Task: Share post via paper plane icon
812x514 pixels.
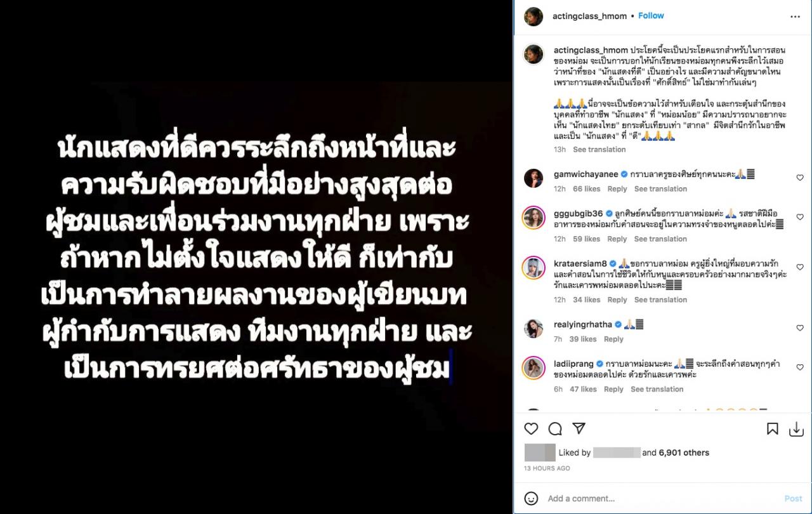Action: (x=579, y=428)
